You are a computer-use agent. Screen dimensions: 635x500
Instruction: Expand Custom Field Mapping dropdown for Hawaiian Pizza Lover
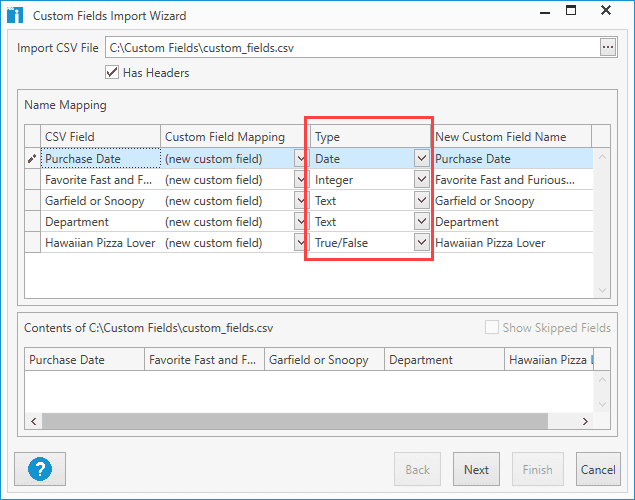pos(300,243)
